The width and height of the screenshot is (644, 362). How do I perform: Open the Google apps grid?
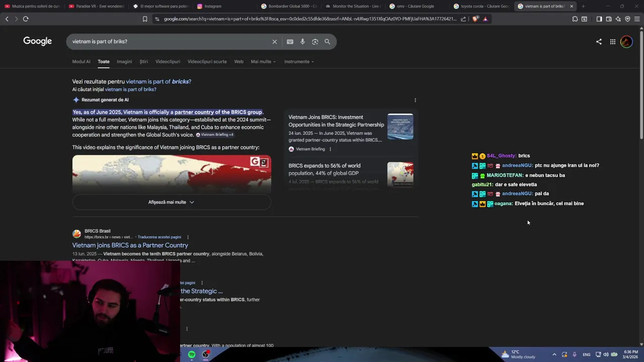tap(613, 42)
